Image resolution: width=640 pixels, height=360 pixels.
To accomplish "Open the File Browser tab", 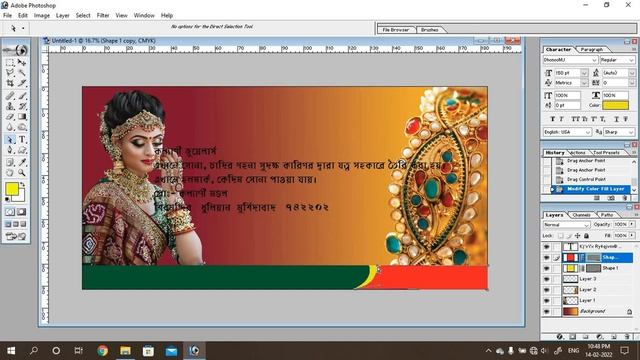I will [396, 30].
